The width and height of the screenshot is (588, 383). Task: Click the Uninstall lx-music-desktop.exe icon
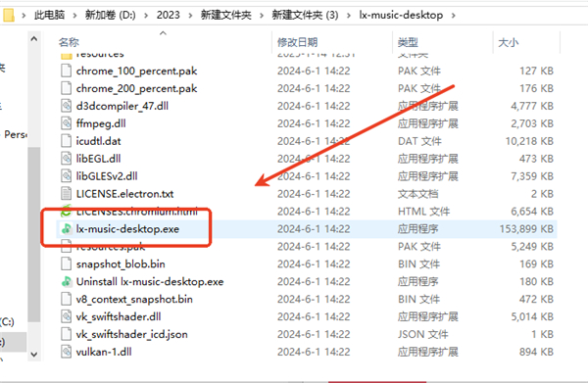click(x=67, y=281)
